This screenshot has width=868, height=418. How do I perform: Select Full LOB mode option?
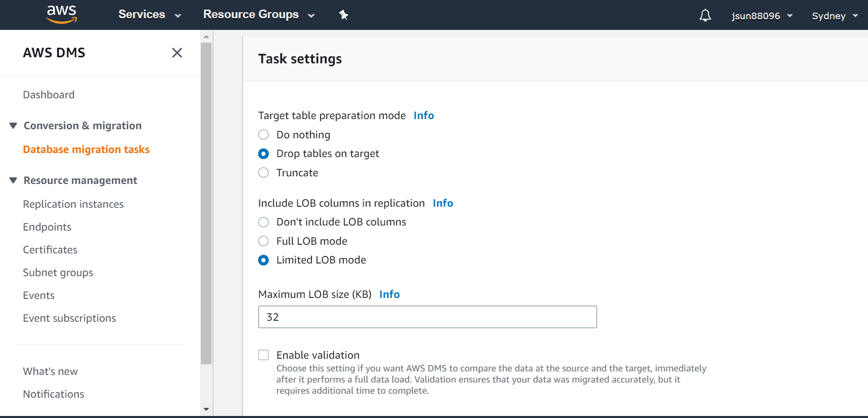click(264, 241)
